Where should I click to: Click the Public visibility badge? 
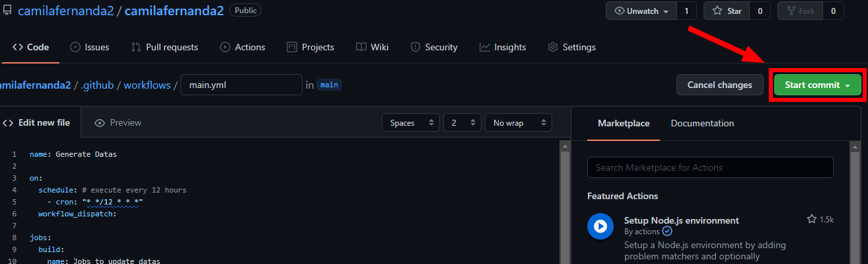click(x=245, y=10)
